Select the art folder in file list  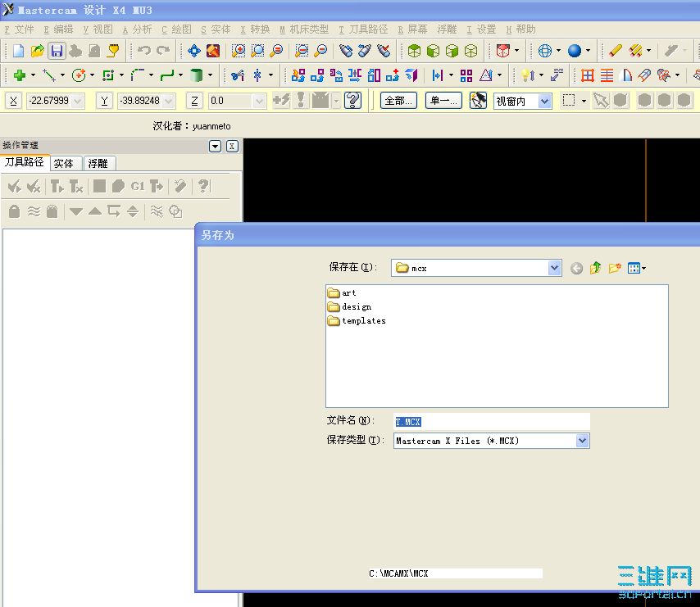[342, 293]
